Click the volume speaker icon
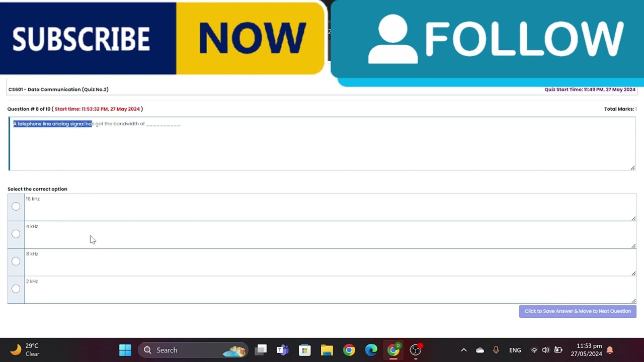The width and height of the screenshot is (644, 362). 546,350
